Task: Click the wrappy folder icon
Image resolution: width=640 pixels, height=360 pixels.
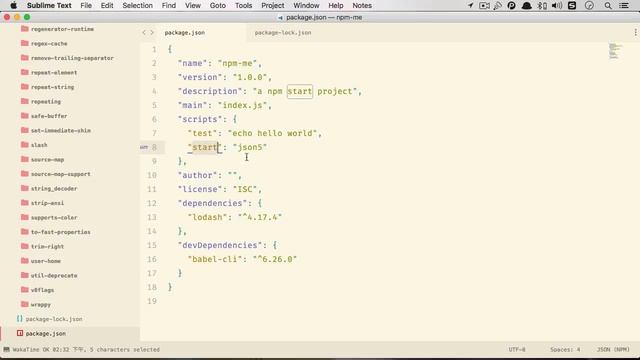Action: pos(24,304)
